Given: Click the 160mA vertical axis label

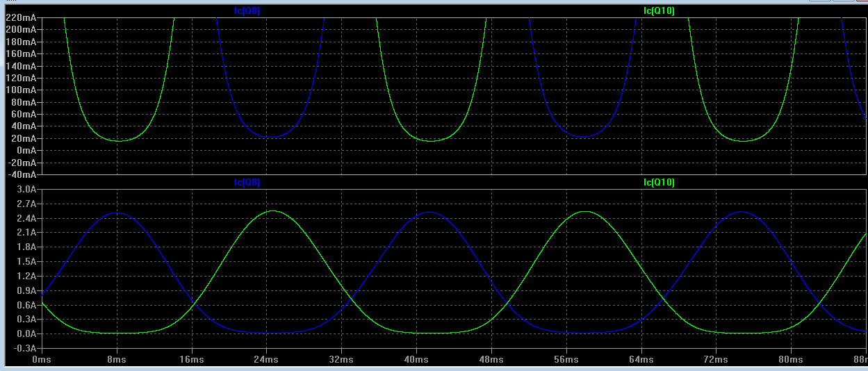Looking at the screenshot, I should click(21, 53).
